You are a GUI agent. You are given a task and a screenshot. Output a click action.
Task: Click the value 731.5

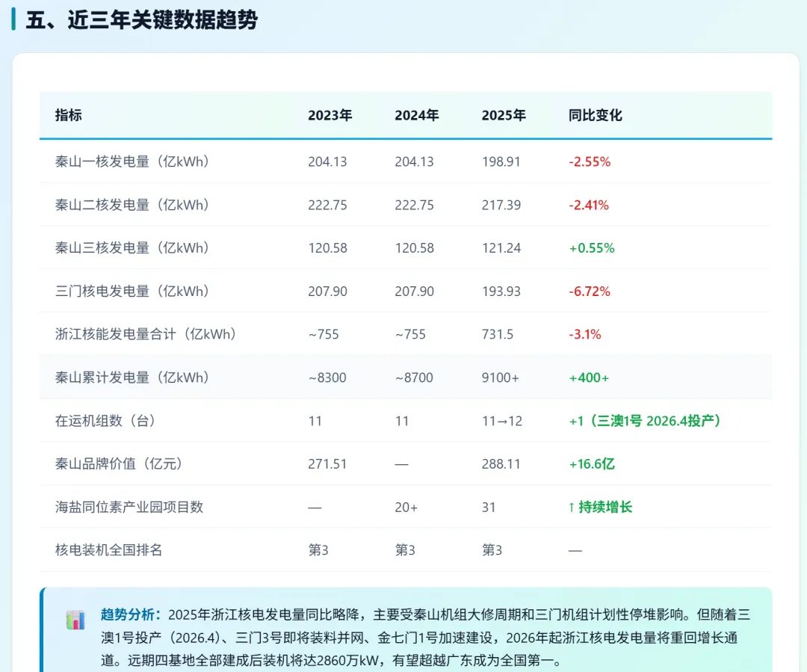(x=498, y=334)
